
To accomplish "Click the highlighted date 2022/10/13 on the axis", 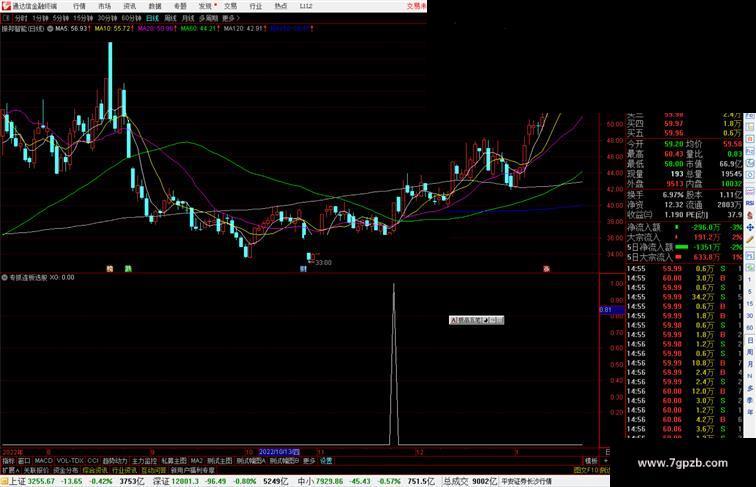I will click(279, 452).
